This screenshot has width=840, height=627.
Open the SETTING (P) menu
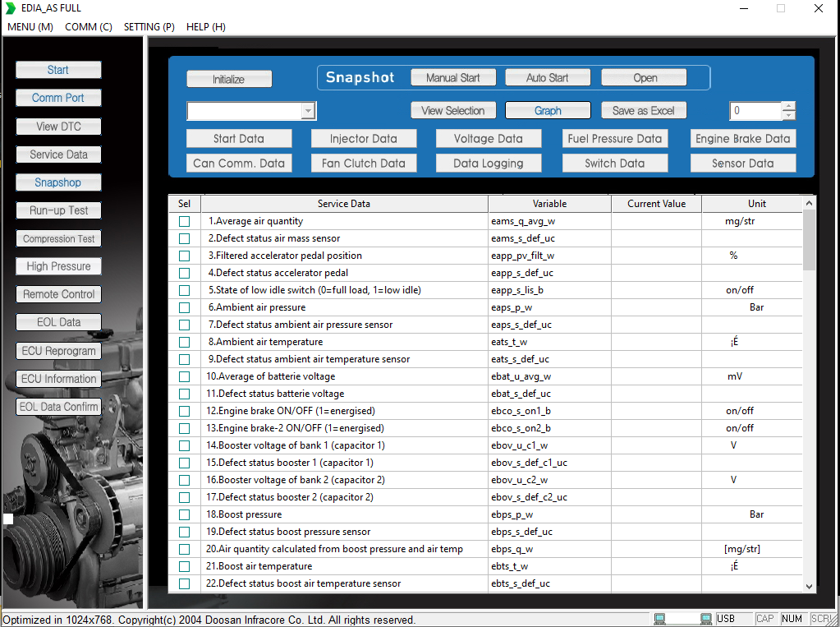[149, 27]
